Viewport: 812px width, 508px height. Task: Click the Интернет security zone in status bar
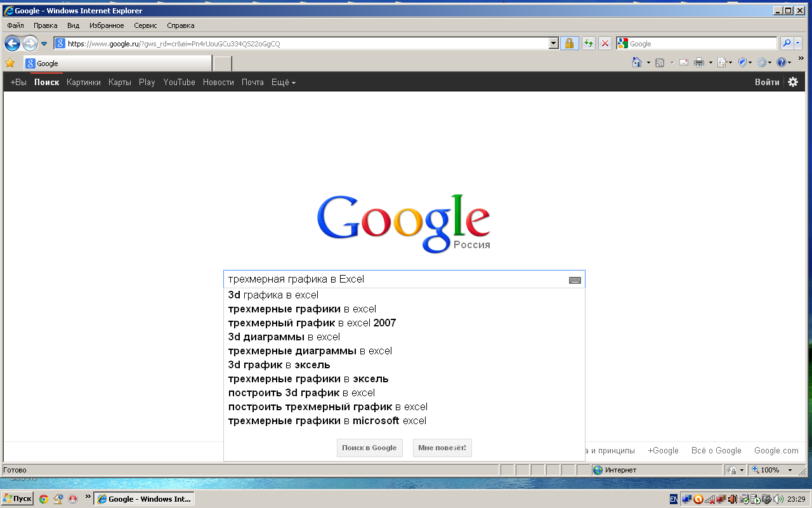click(657, 470)
